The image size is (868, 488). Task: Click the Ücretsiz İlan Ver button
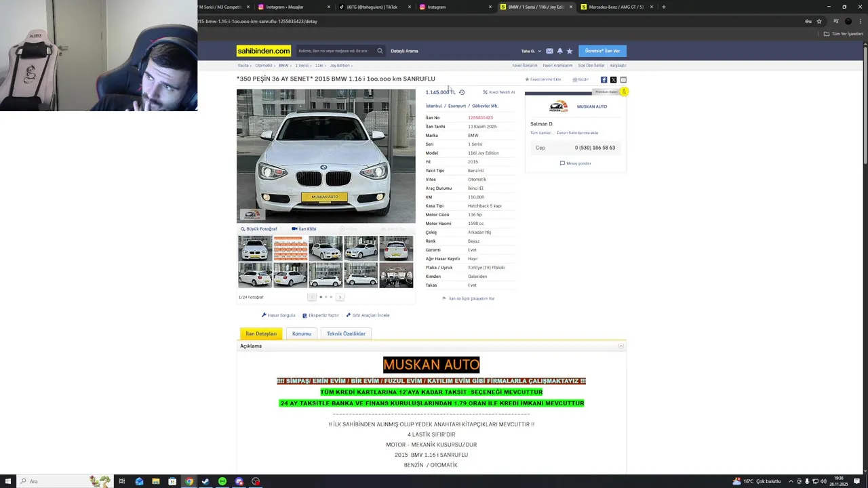602,51
